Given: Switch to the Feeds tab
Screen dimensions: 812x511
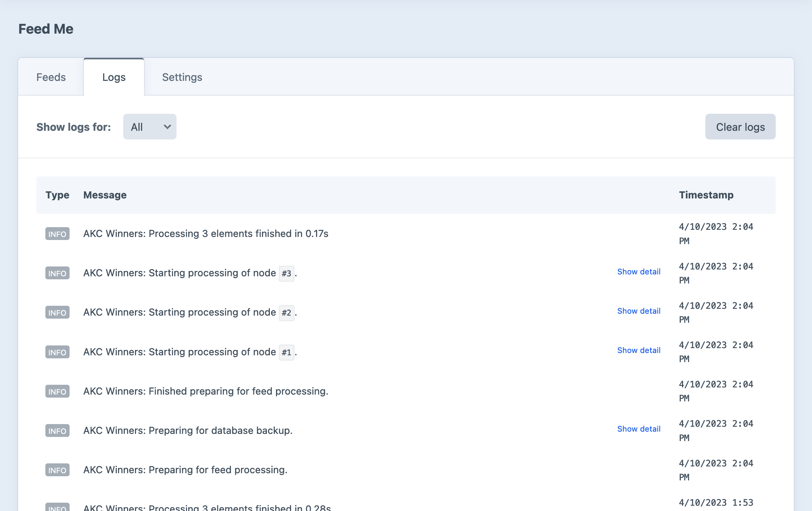Looking at the screenshot, I should 51,77.
